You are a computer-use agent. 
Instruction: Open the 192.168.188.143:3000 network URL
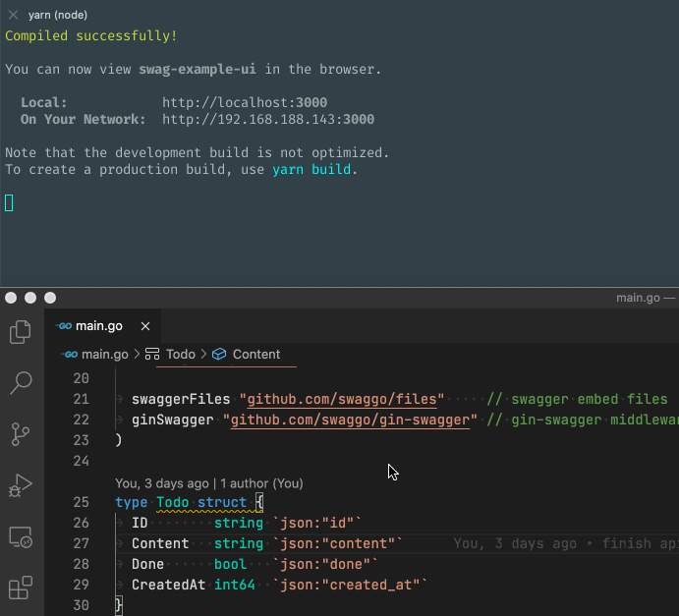coord(267,120)
